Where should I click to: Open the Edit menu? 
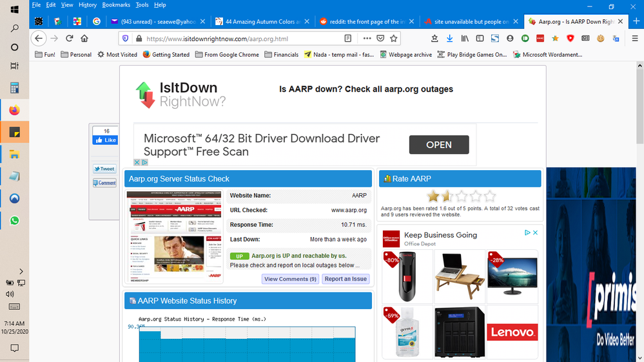[x=50, y=5]
